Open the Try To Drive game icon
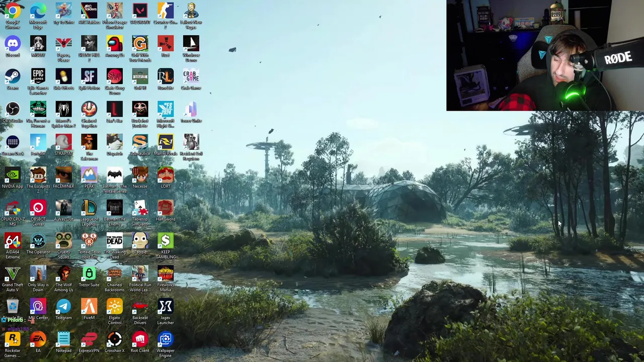 click(63, 14)
